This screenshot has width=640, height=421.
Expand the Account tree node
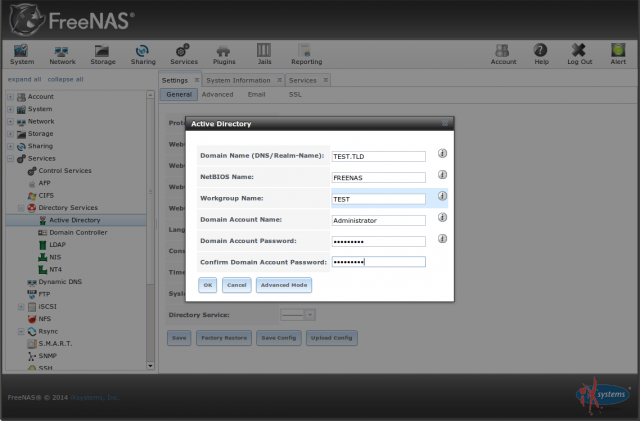pos(11,97)
